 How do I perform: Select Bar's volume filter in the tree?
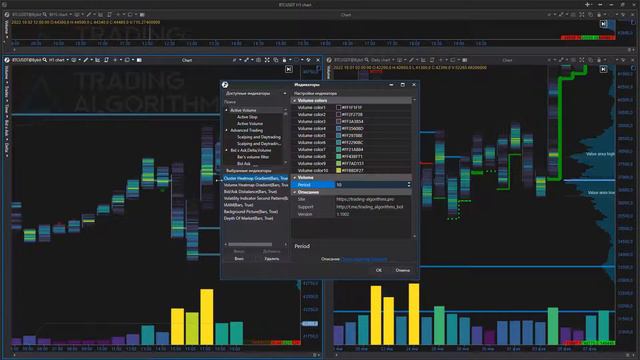click(253, 157)
